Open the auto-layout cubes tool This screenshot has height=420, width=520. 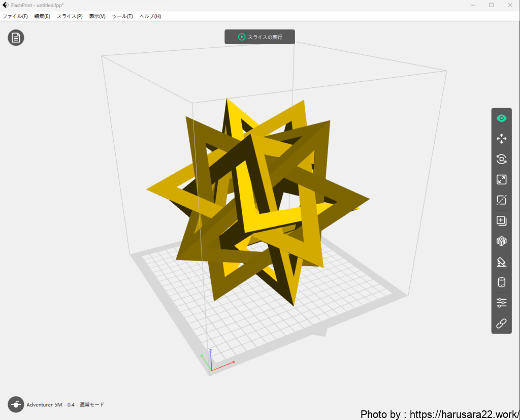[x=501, y=241]
